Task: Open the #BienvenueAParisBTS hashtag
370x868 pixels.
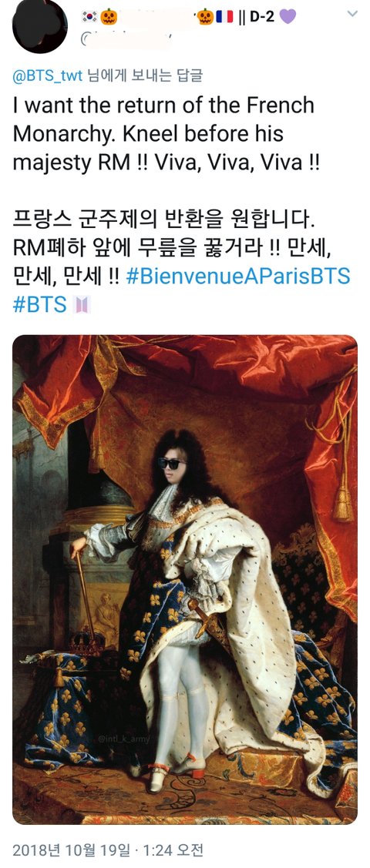Action: pyautogui.click(x=238, y=276)
